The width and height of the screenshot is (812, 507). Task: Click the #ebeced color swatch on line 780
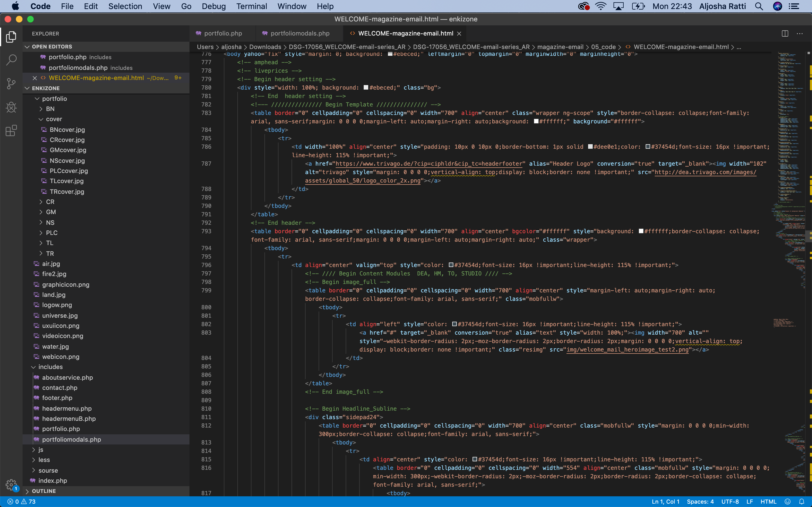coord(366,88)
